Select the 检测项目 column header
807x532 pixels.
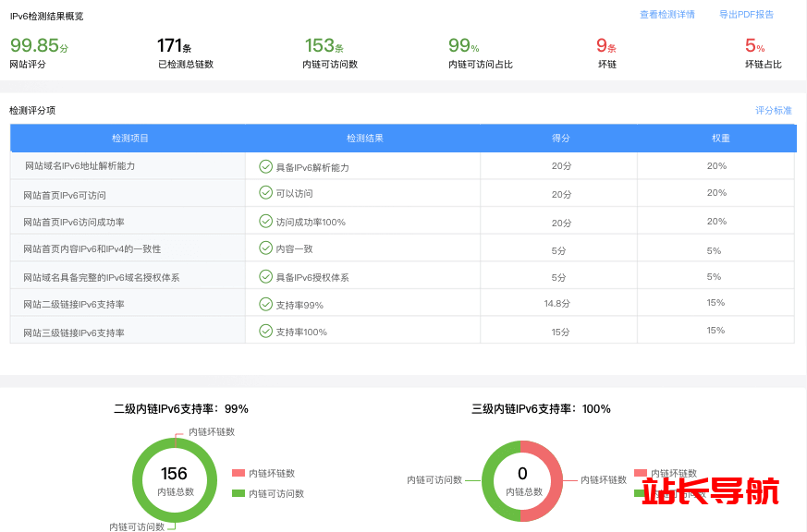click(x=128, y=139)
